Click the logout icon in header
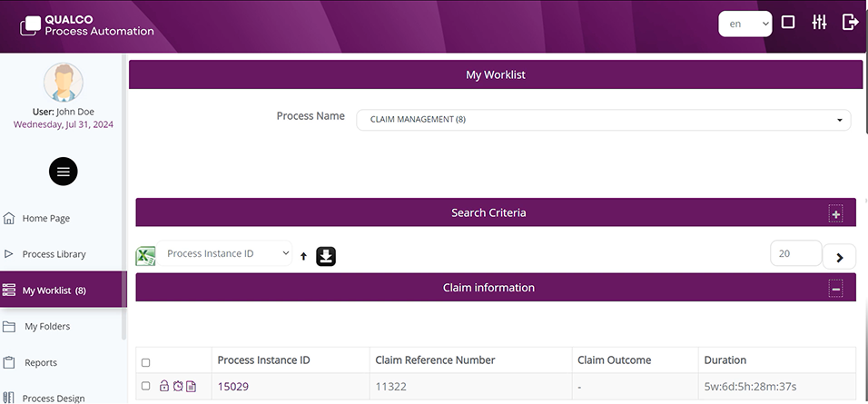 tap(850, 22)
